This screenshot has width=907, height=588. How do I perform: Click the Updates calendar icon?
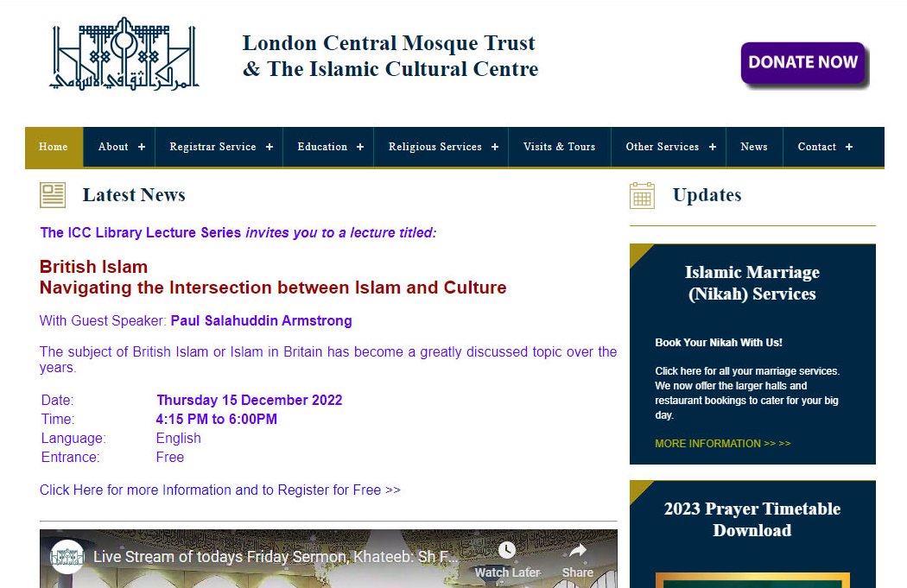click(642, 195)
